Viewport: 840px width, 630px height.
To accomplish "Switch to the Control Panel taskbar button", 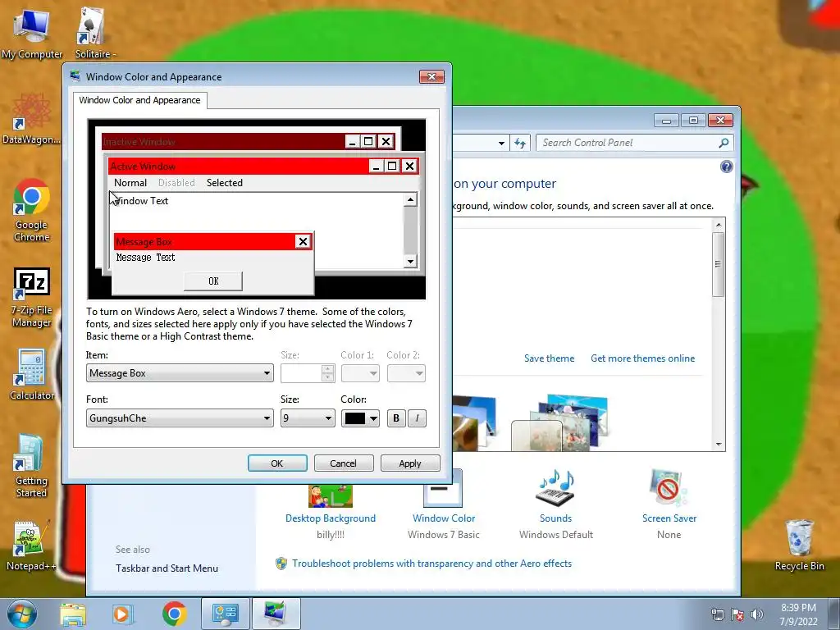I will 225,614.
